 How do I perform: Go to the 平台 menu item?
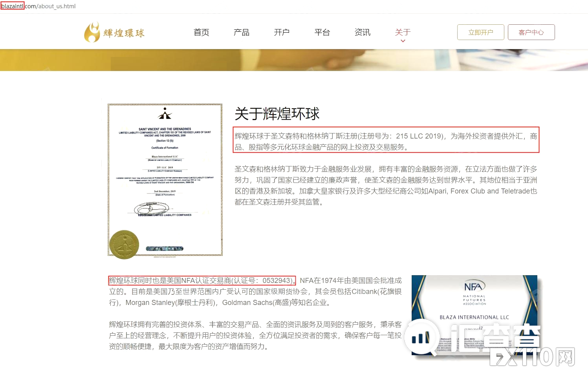(322, 32)
